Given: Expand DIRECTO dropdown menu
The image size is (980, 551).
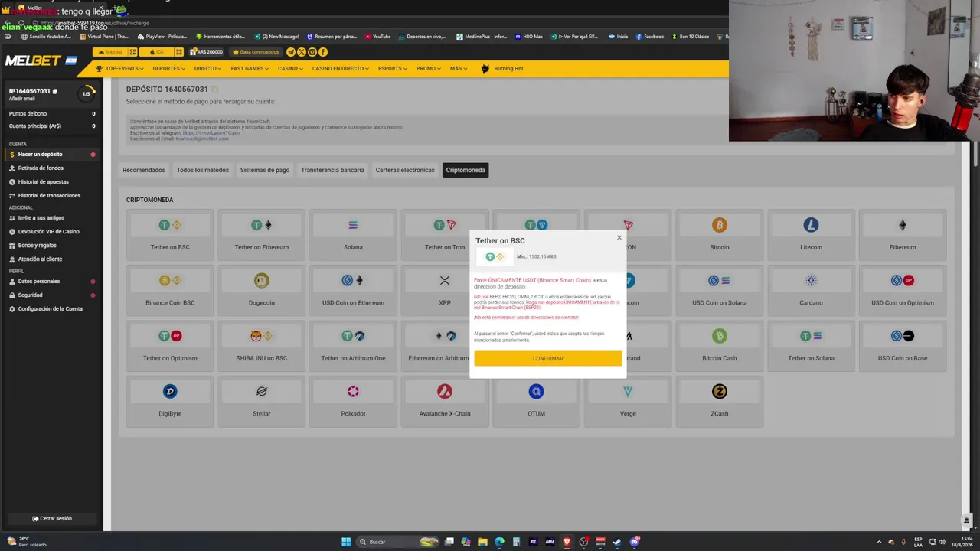Looking at the screenshot, I should click(x=207, y=69).
